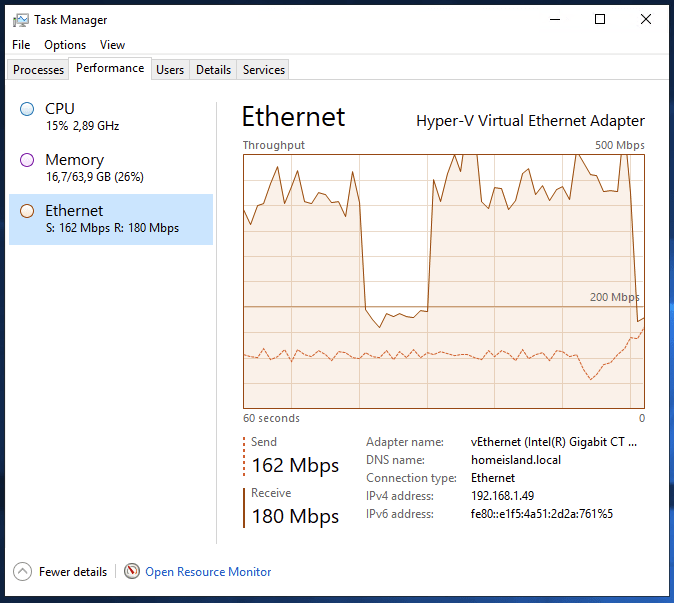Click the dotted Send legend swatch
674x603 pixels.
244,456
